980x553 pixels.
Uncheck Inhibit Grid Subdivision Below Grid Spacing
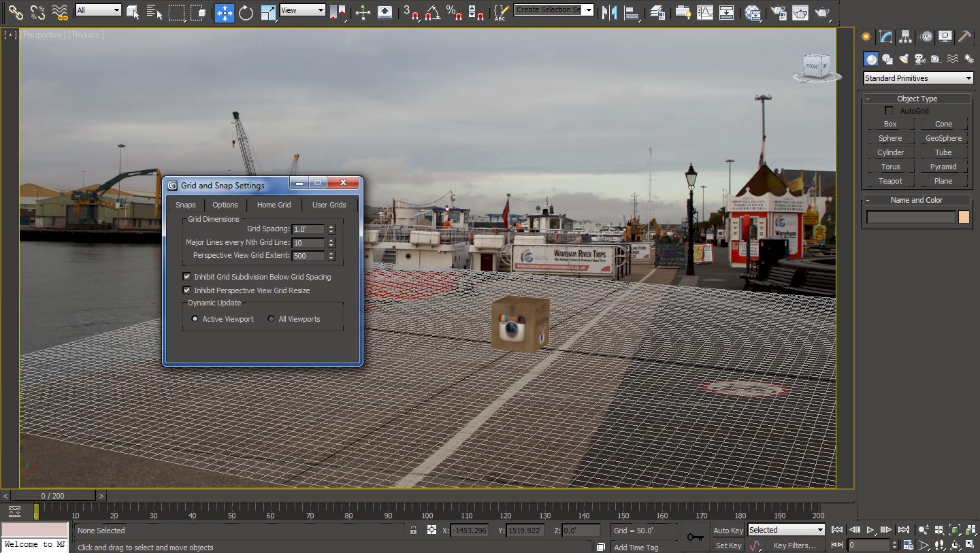click(x=187, y=277)
